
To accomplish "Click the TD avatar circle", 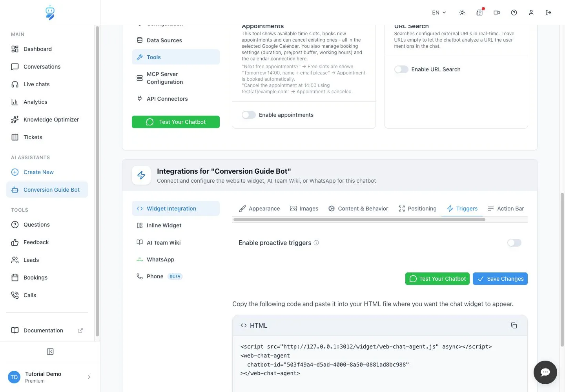I will (x=14, y=377).
